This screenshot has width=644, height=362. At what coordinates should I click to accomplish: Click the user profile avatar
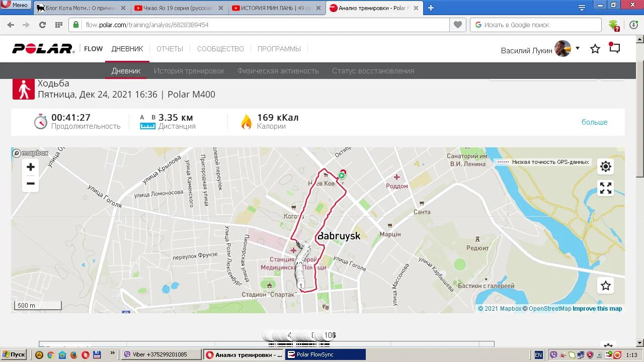pos(563,49)
